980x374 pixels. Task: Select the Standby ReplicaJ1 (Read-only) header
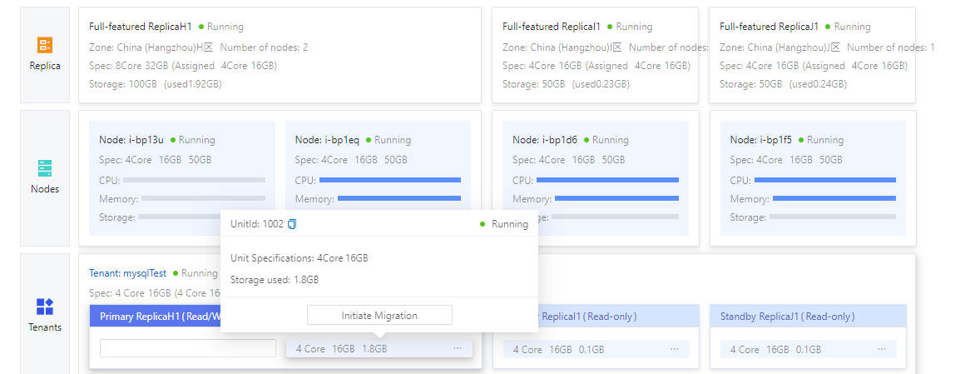(808, 317)
